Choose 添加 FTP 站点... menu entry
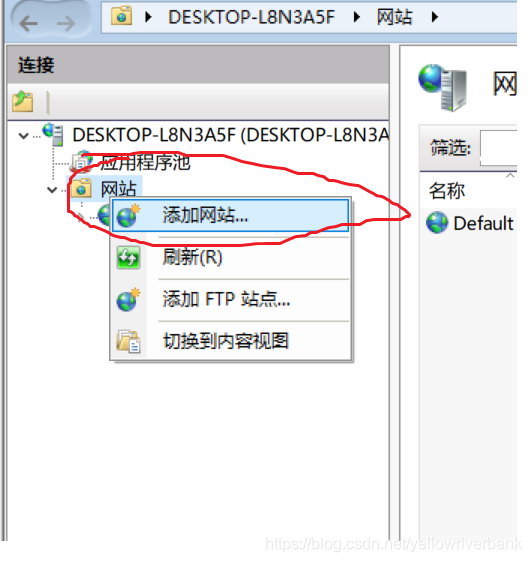 230,299
